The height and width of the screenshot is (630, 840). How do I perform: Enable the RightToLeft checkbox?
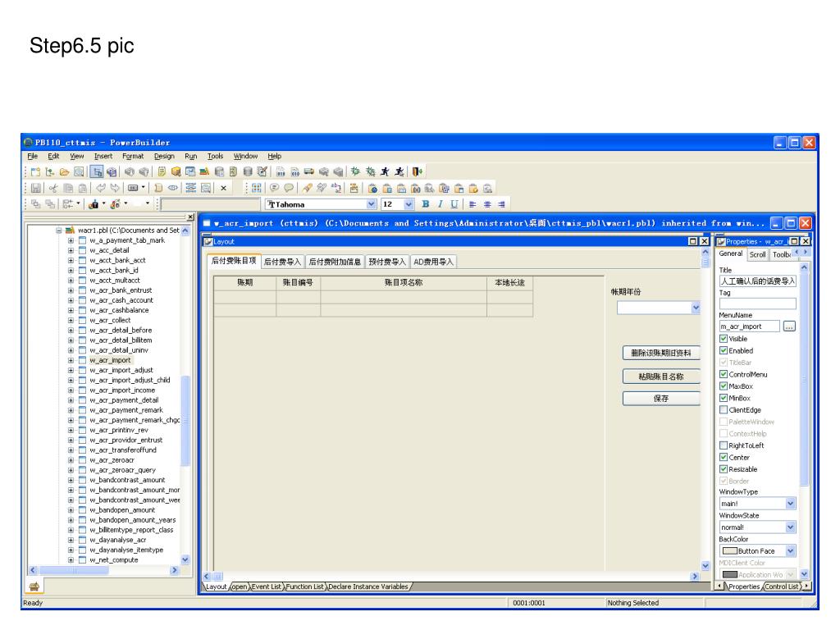coord(724,445)
